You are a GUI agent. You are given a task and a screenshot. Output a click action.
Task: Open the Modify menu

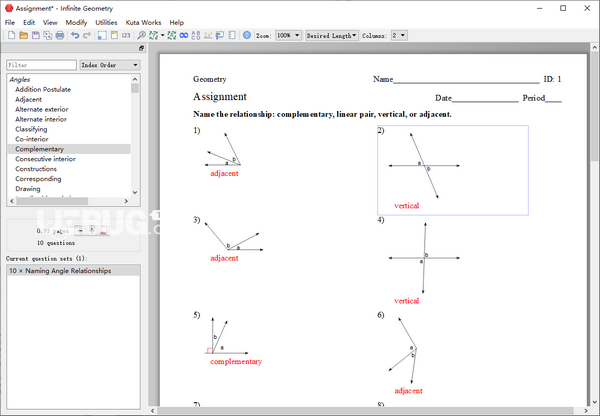point(76,23)
